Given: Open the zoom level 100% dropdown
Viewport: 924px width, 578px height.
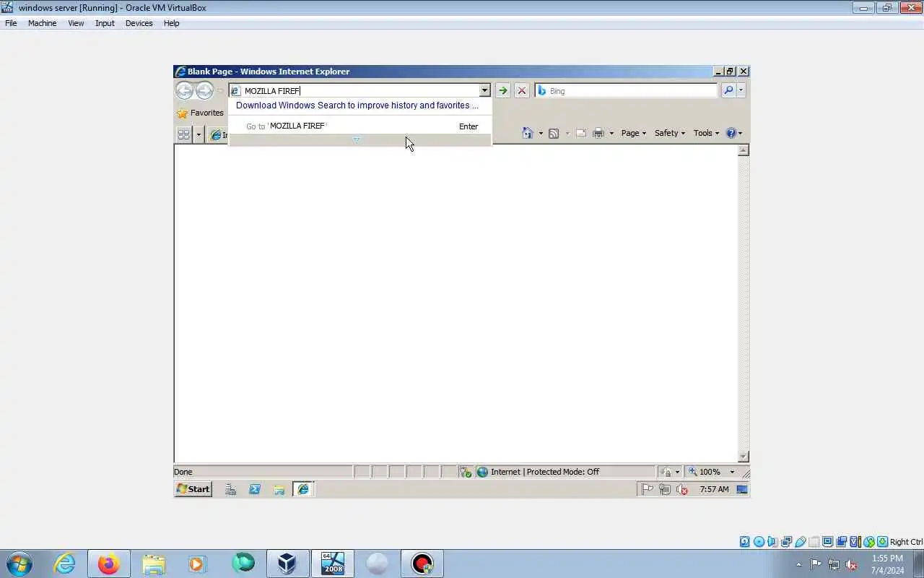Looking at the screenshot, I should [732, 472].
